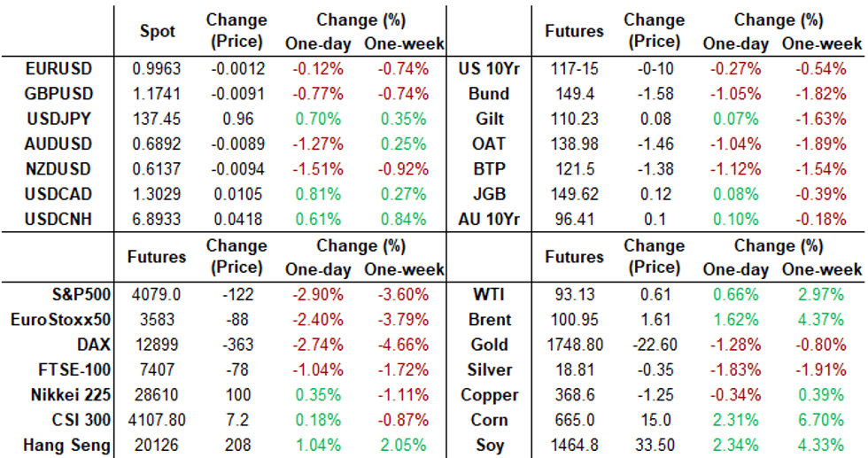This screenshot has height=458, width=868.
Task: Select the GBPUSD spot value 1.1741
Action: (158, 93)
